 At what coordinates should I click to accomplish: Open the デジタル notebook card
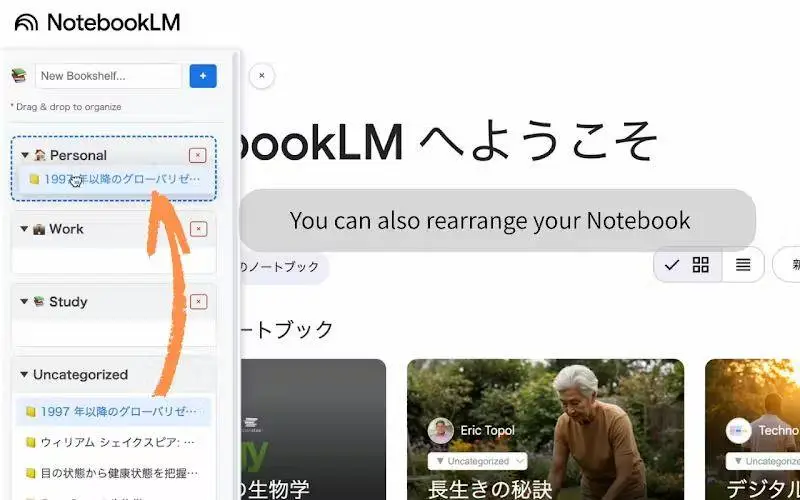click(x=753, y=430)
